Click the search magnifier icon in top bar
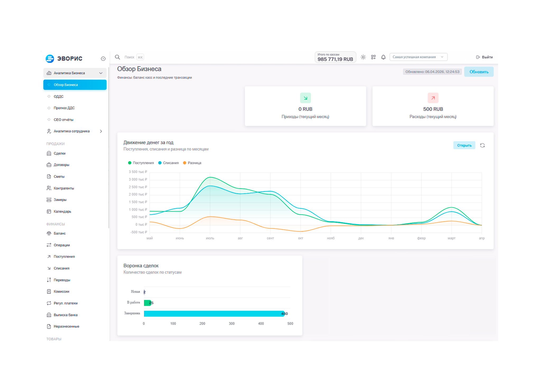539x392 pixels. [118, 57]
